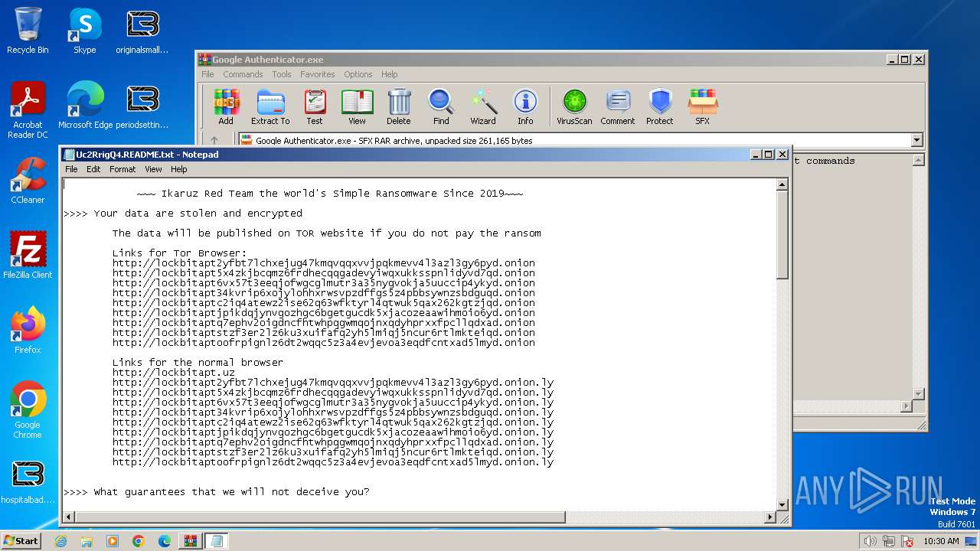Click the Protect shield icon
This screenshot has height=551, width=980.
(x=659, y=107)
